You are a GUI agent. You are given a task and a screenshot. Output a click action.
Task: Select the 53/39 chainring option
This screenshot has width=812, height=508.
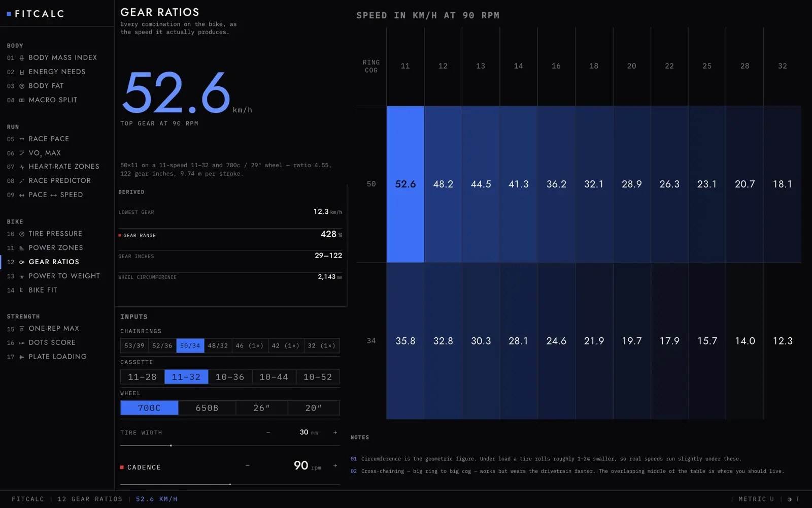tap(134, 346)
